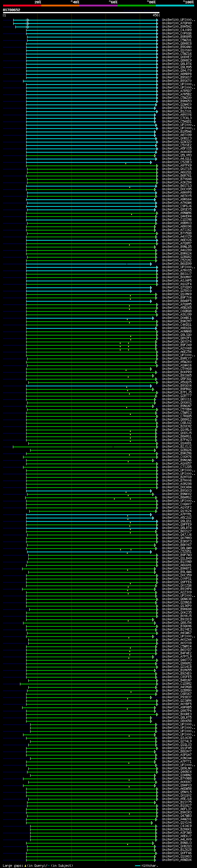Open hit UniRef100_Q10S60
The width and height of the screenshot is (197, 868).
pos(177,50)
